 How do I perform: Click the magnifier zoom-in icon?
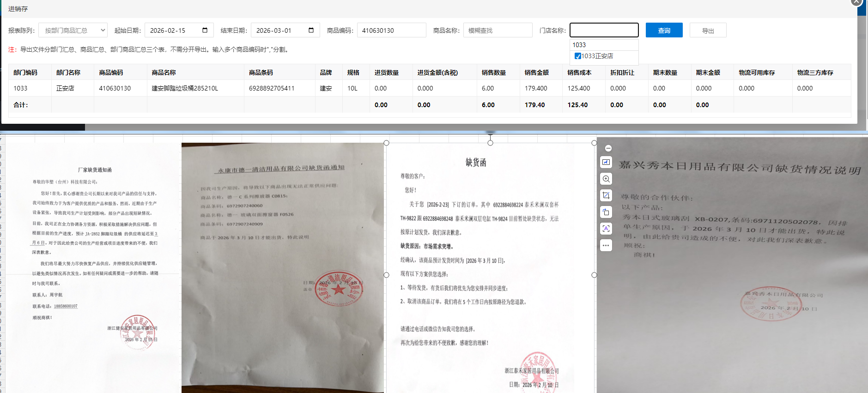606,179
